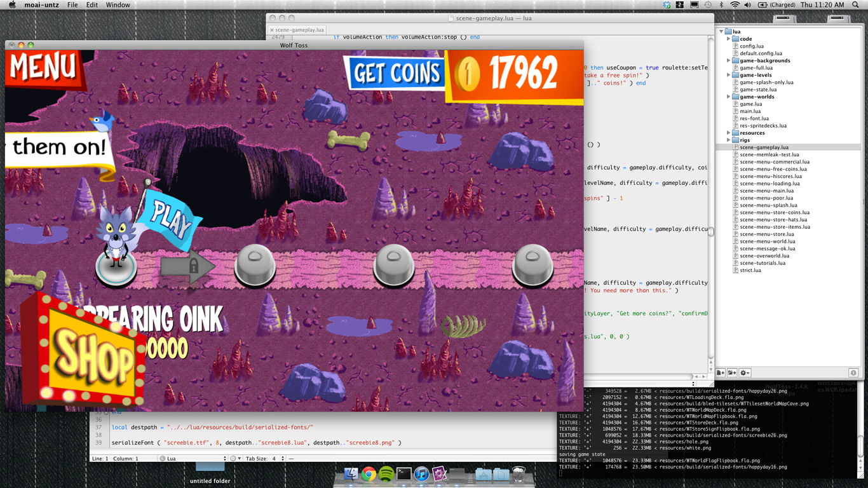
Task: Open config.lua in the project drawer
Action: [751, 46]
